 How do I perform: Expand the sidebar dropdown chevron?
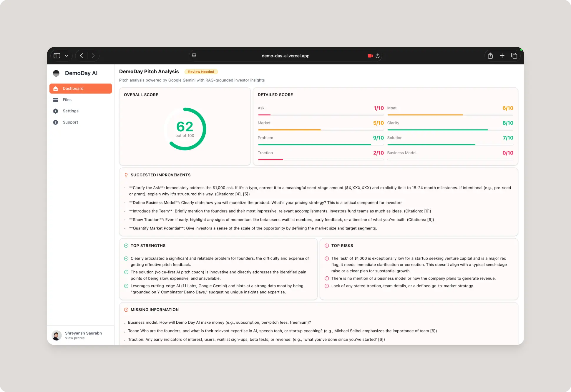pos(67,56)
